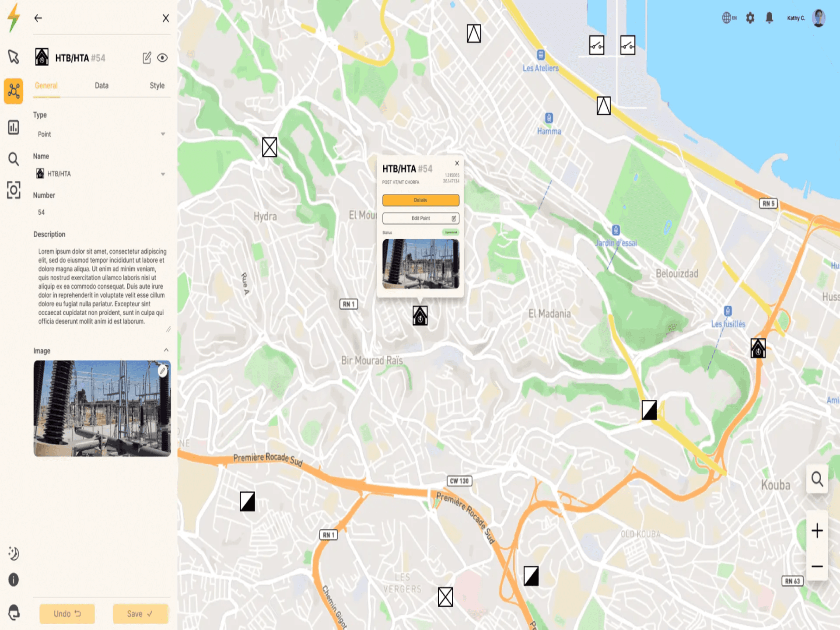Image resolution: width=840 pixels, height=630 pixels.
Task: Open the Name dropdown showing HTB/HTA
Action: click(101, 174)
